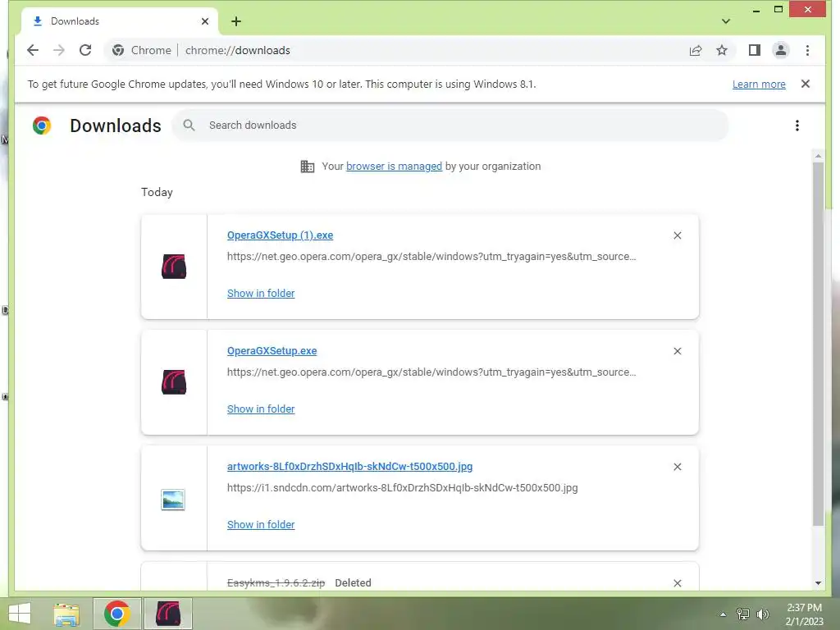Show hidden system tray icons
The width and height of the screenshot is (840, 630).
[x=723, y=614]
